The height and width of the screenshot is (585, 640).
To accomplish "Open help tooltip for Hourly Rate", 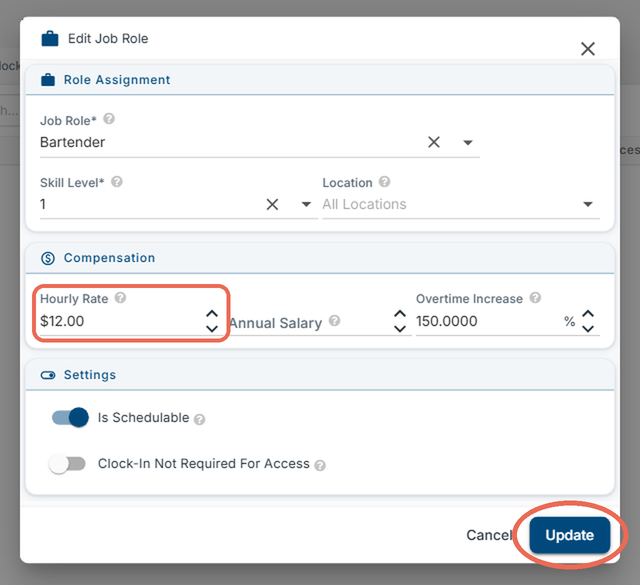I will click(x=120, y=298).
